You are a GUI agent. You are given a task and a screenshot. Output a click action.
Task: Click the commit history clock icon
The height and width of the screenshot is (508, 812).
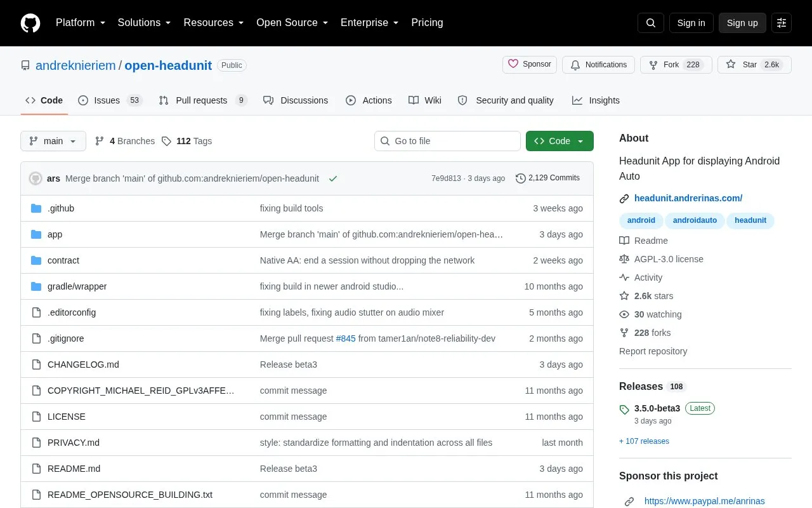point(521,178)
